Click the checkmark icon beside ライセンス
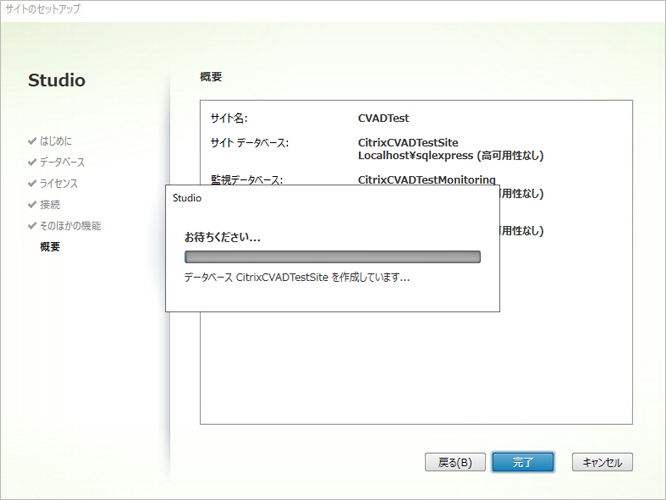This screenshot has width=666, height=500. [x=32, y=183]
